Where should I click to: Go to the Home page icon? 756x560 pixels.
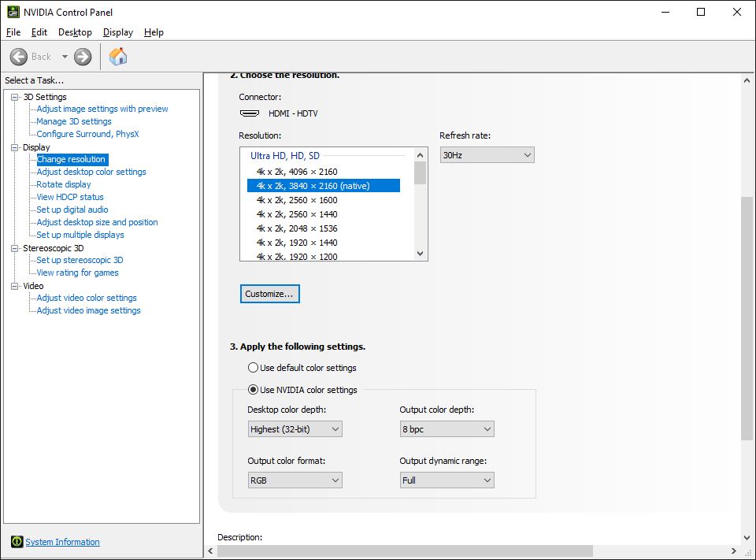pos(117,57)
